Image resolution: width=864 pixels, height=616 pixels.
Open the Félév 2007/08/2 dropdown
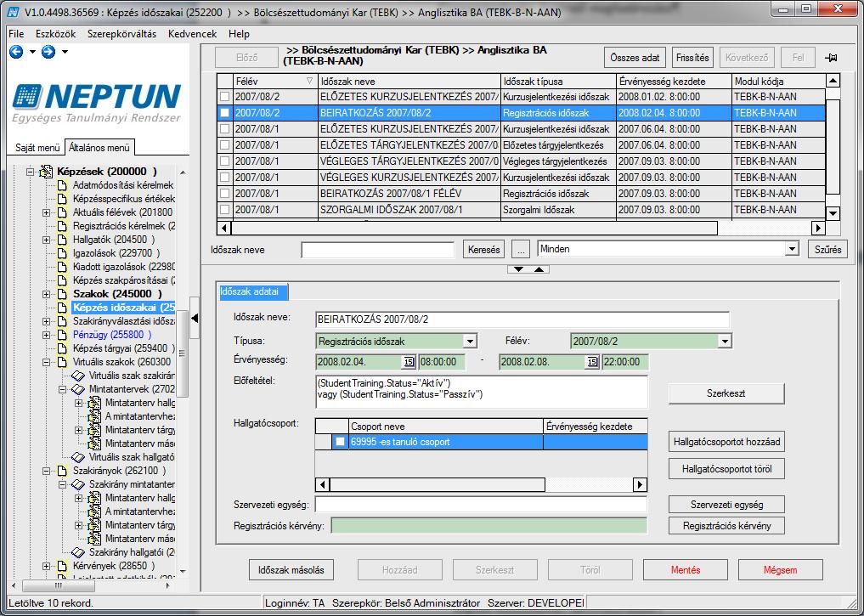coord(725,342)
